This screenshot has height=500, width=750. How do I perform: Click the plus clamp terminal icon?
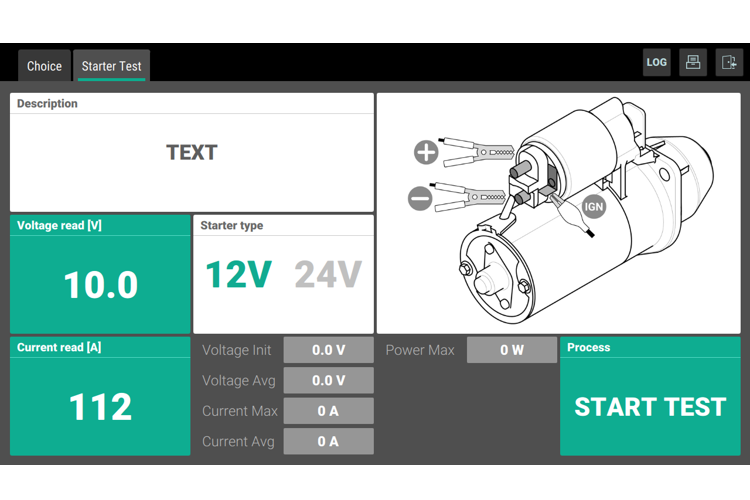[426, 152]
